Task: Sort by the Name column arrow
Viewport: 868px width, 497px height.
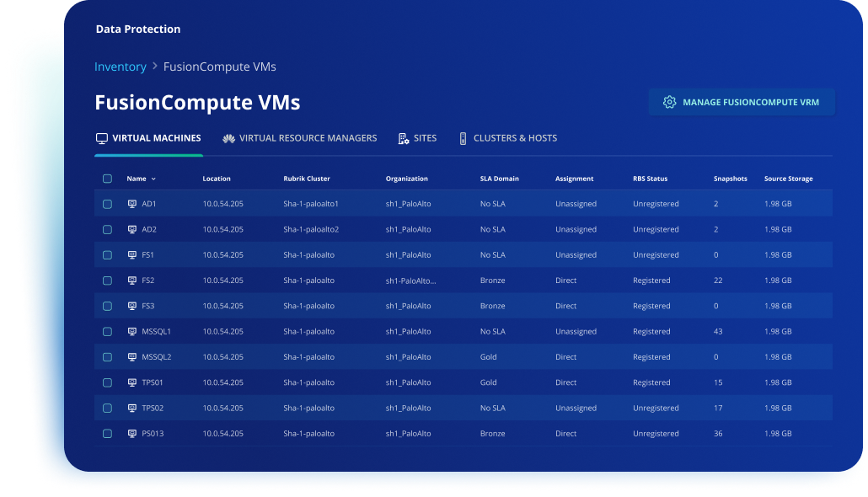Action: 153,179
